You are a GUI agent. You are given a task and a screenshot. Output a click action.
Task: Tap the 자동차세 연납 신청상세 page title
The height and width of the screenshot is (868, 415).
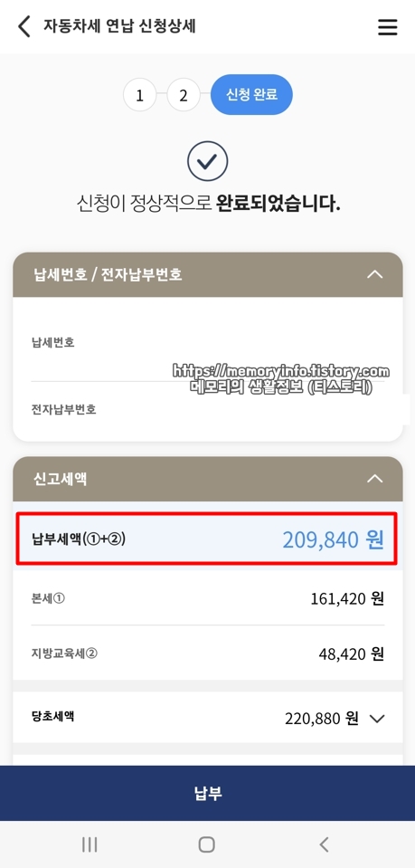[119, 26]
